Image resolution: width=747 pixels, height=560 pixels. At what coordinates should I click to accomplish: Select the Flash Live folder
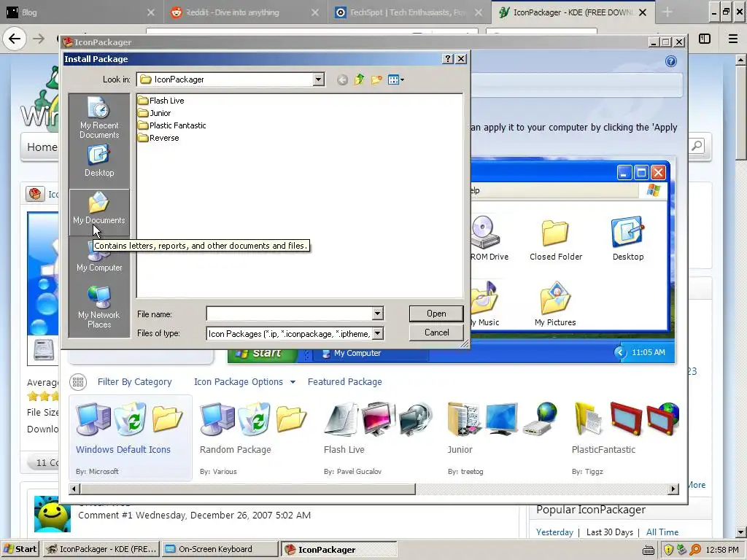click(160, 101)
